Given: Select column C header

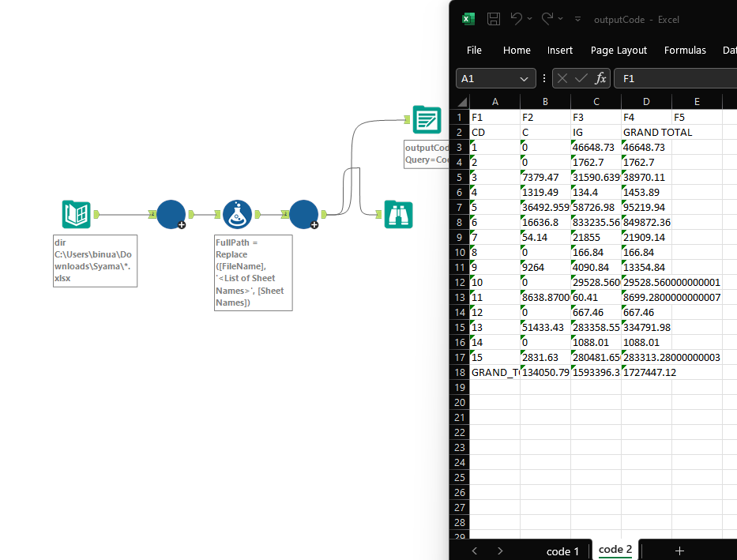Looking at the screenshot, I should coord(596,101).
